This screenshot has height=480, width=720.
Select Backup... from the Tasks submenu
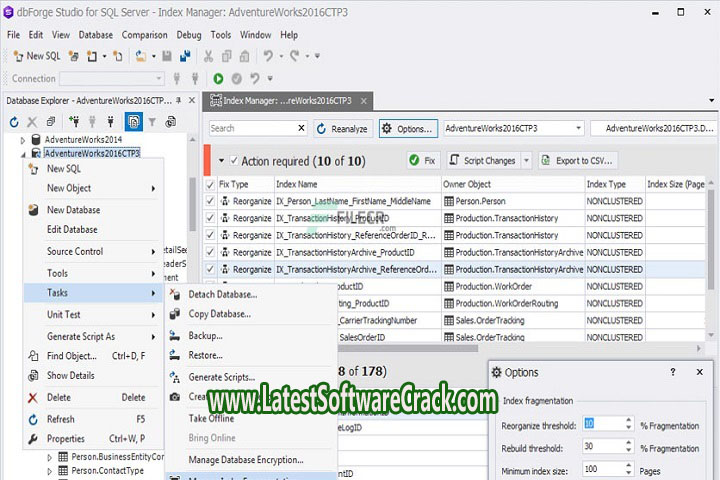click(205, 335)
